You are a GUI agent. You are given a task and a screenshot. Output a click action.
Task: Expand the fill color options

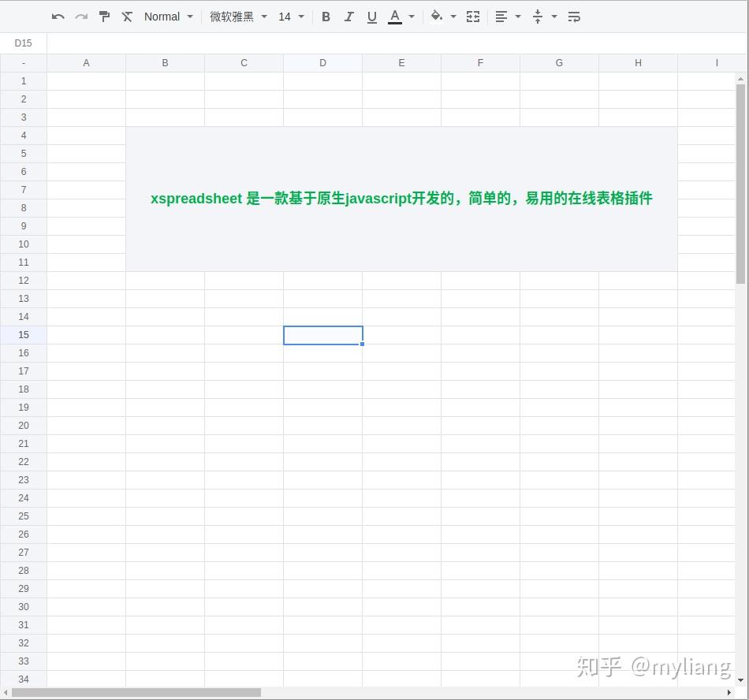(x=453, y=16)
